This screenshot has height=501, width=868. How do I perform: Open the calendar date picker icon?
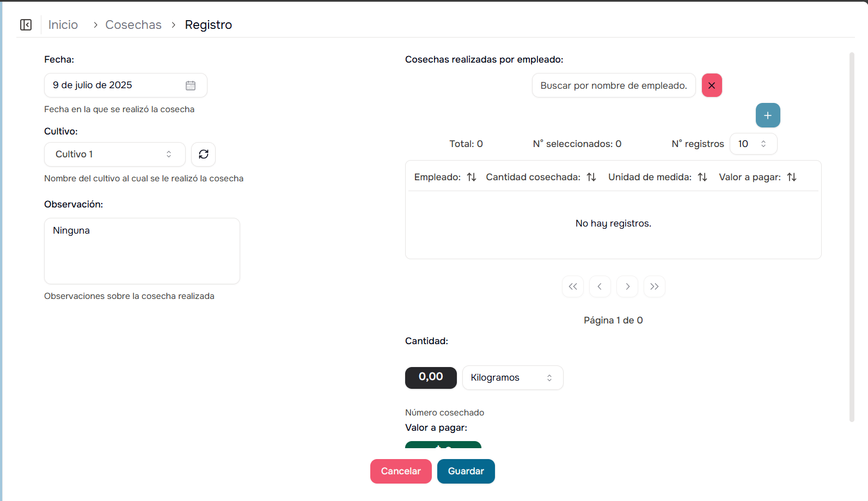[191, 85]
